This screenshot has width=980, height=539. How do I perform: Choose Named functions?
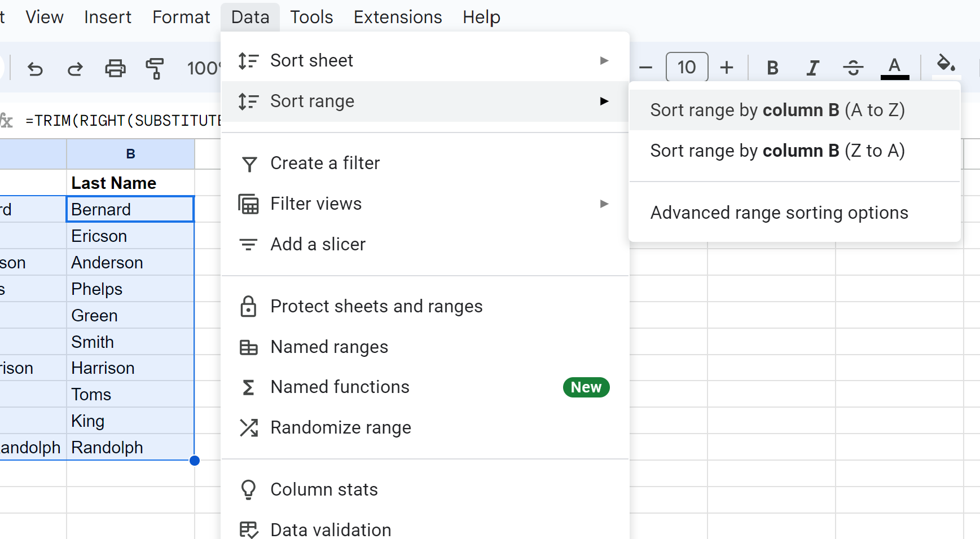click(x=425, y=387)
